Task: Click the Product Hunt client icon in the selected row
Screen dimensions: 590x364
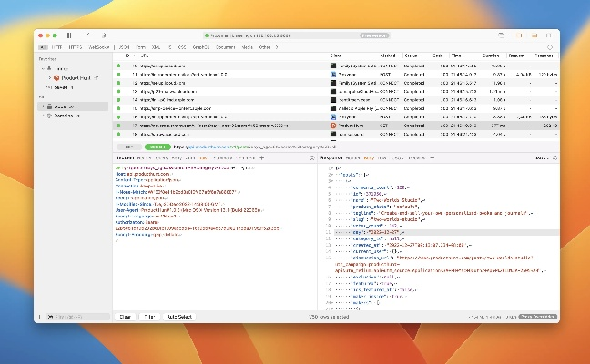Action: (335, 125)
